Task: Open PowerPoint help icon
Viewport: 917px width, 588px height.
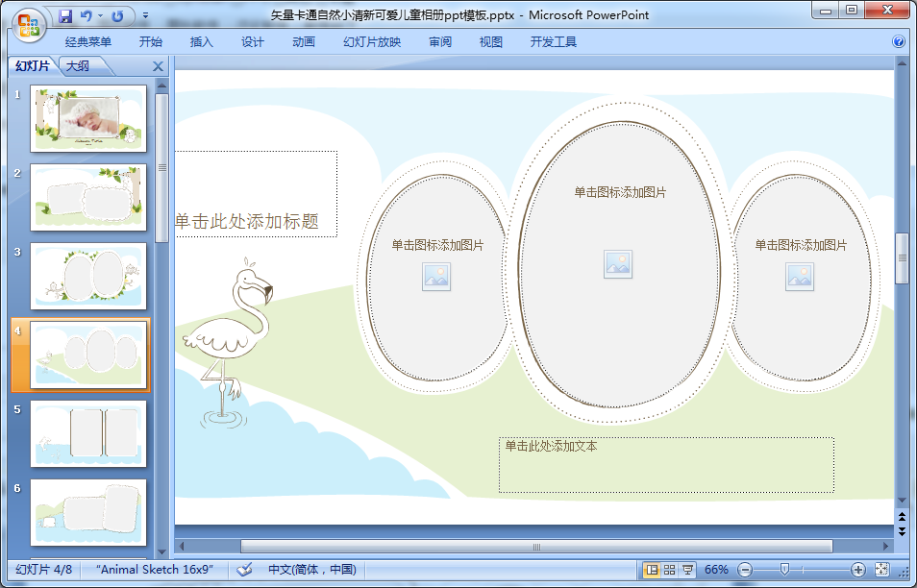Action: click(x=899, y=41)
